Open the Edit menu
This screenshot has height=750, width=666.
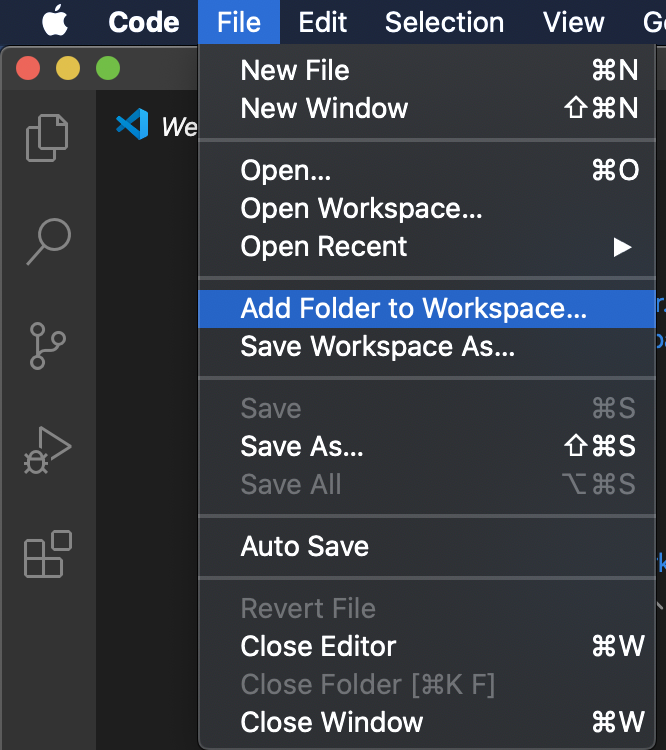tap(322, 22)
